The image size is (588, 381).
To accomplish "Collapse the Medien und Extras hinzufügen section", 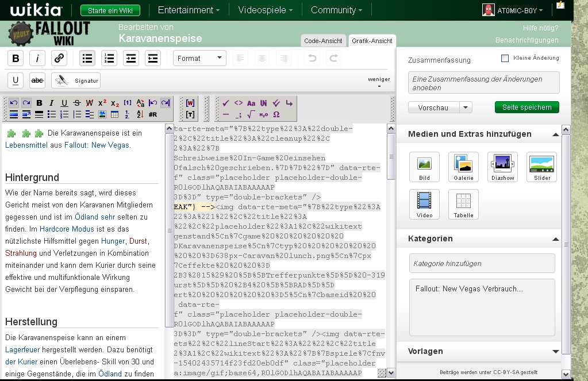I will [555, 134].
